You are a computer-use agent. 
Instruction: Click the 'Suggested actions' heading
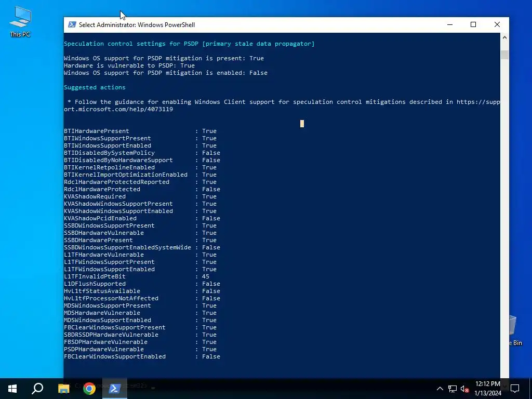click(x=95, y=87)
